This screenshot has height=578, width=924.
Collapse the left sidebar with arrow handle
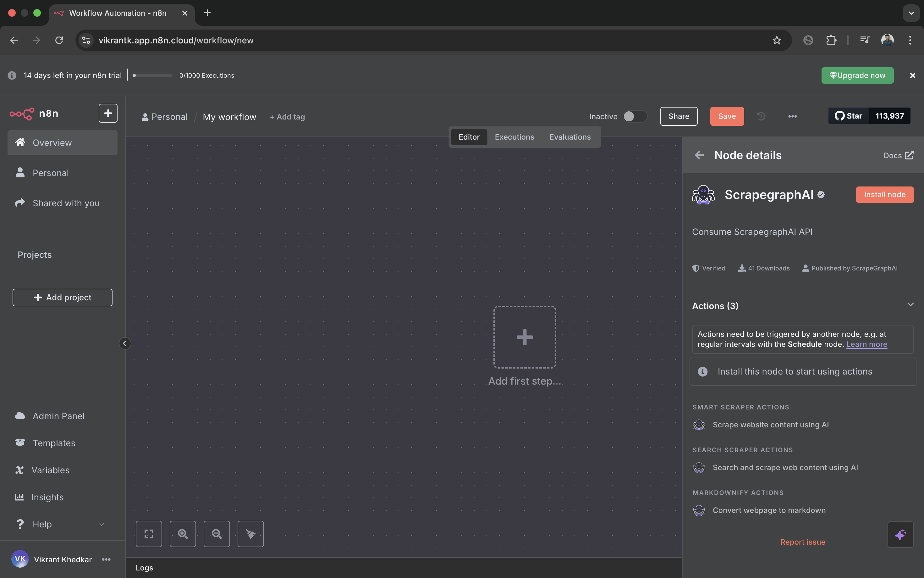[124, 343]
